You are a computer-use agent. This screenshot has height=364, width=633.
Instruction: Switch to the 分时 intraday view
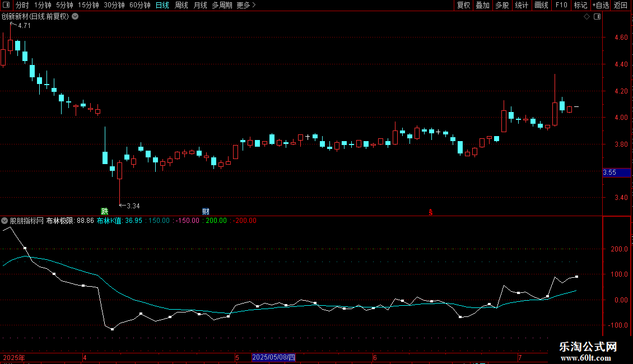point(22,5)
